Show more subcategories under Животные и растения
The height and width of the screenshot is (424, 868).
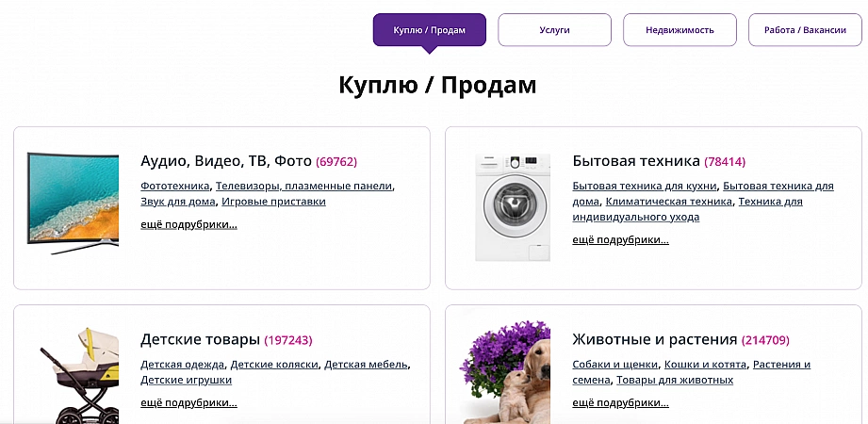coord(620,402)
